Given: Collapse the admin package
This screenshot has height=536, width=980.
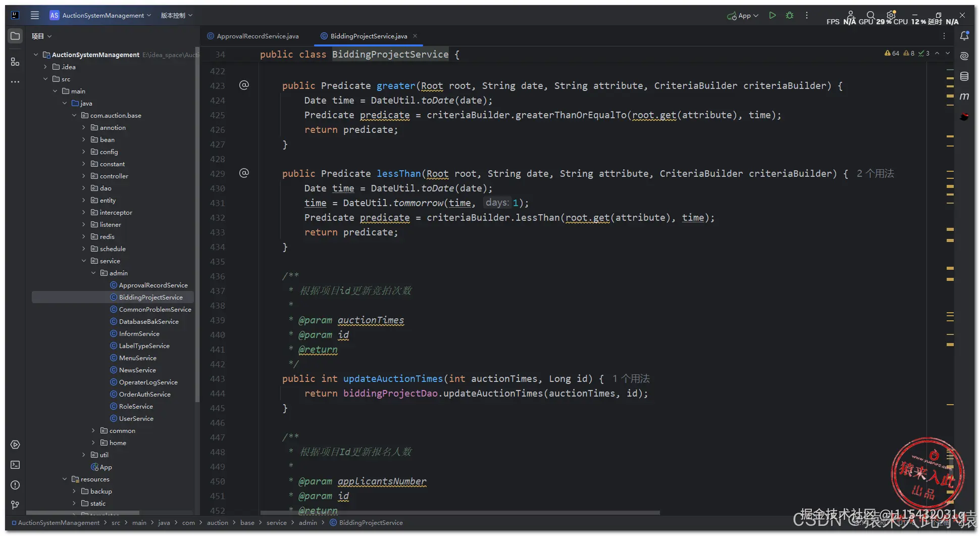Looking at the screenshot, I should coord(93,273).
